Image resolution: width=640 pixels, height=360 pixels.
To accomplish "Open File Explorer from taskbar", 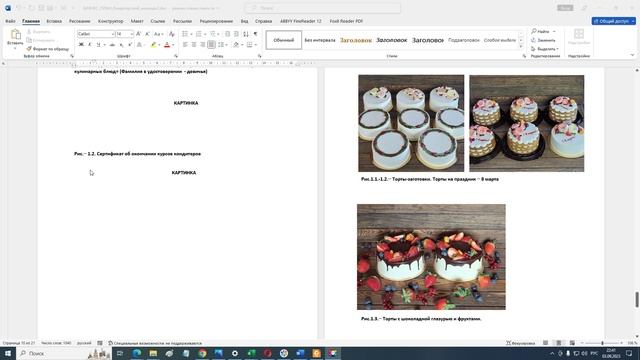I will point(153,353).
